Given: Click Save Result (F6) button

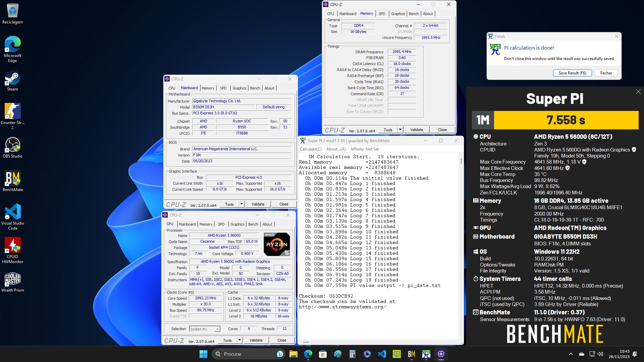Looking at the screenshot, I should (572, 73).
